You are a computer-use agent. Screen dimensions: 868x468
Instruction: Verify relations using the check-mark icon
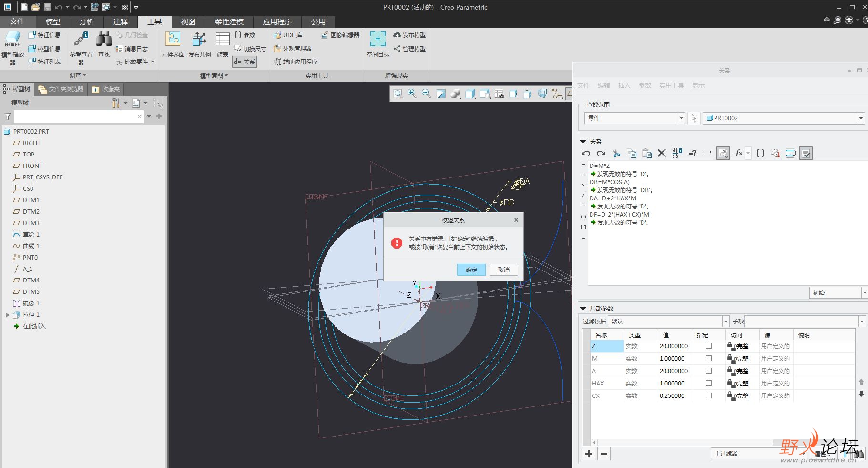tap(806, 153)
